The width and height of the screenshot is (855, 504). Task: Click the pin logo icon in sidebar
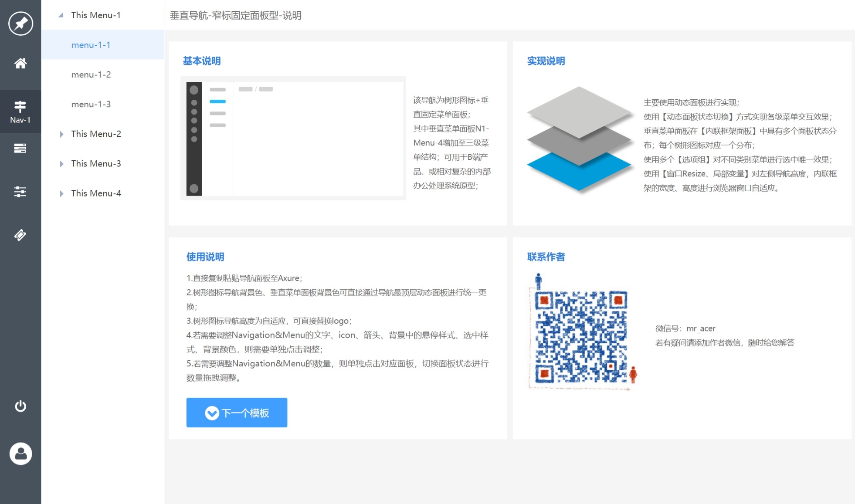pyautogui.click(x=20, y=24)
